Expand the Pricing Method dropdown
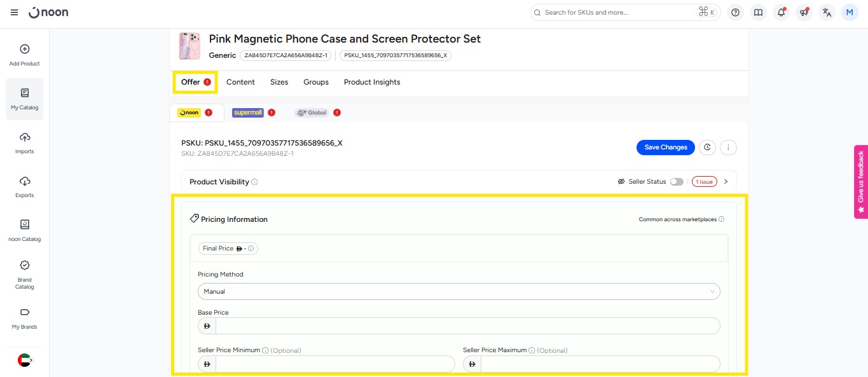The width and height of the screenshot is (868, 377). [x=458, y=292]
